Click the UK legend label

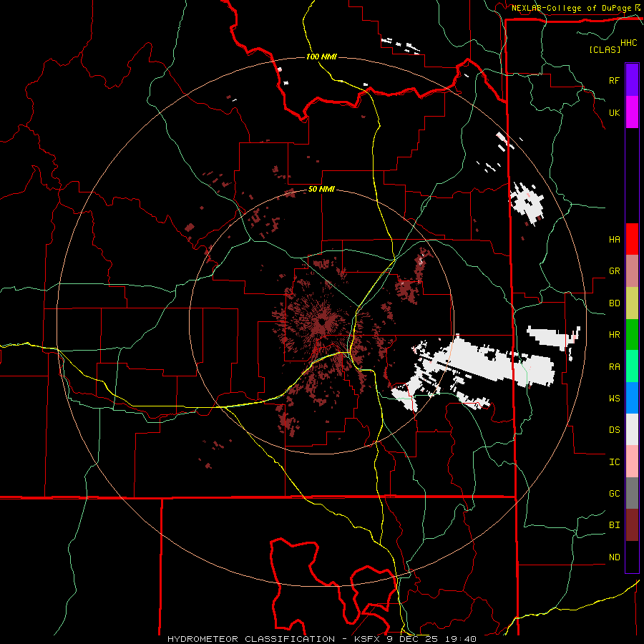click(x=614, y=113)
